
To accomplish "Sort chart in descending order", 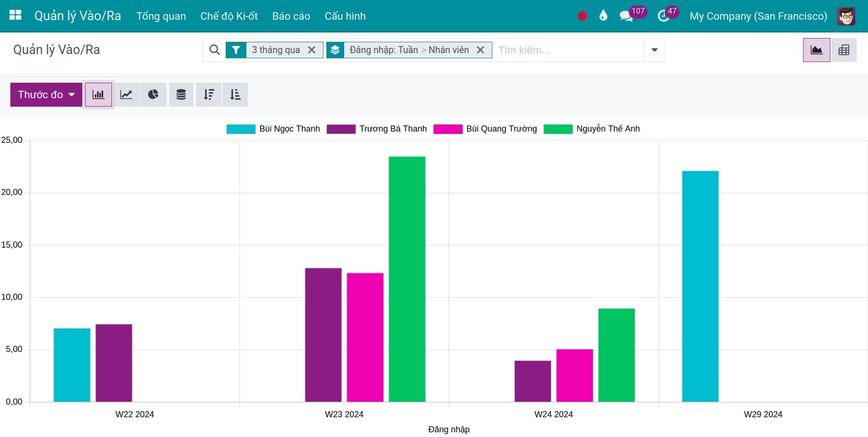I will point(209,94).
